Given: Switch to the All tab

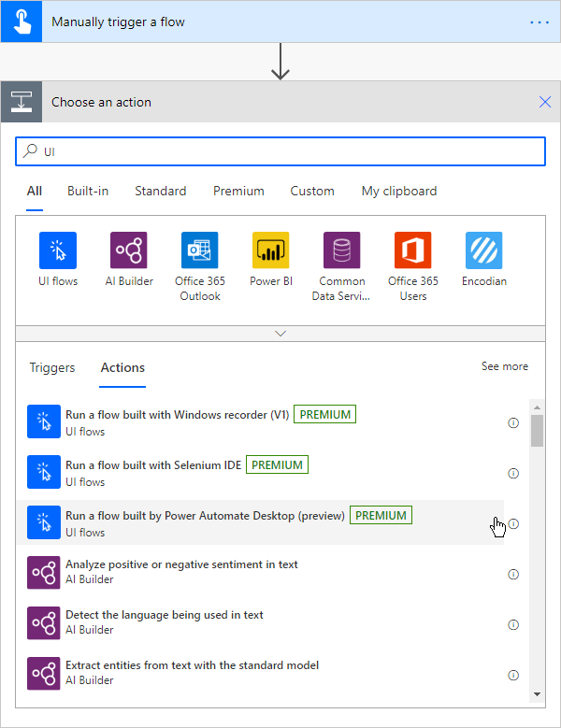Looking at the screenshot, I should [x=35, y=191].
